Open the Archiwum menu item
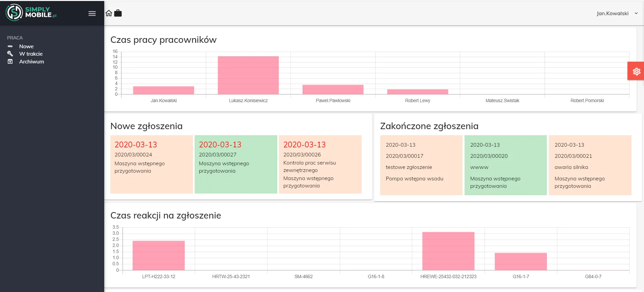 (x=31, y=61)
